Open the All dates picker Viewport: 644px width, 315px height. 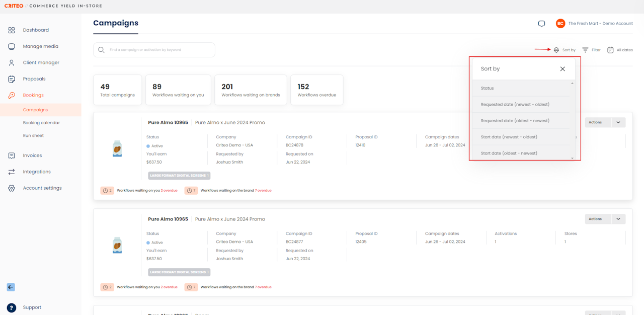pos(620,50)
